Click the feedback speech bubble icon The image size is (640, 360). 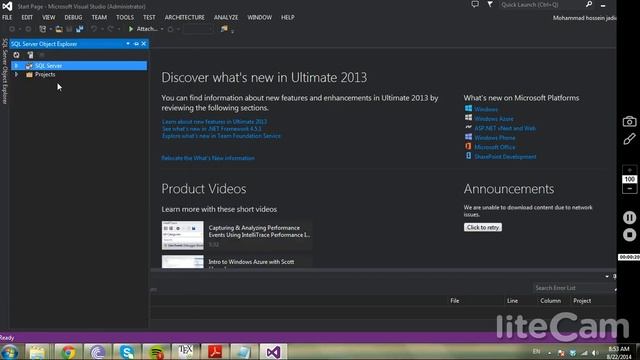point(475,4)
